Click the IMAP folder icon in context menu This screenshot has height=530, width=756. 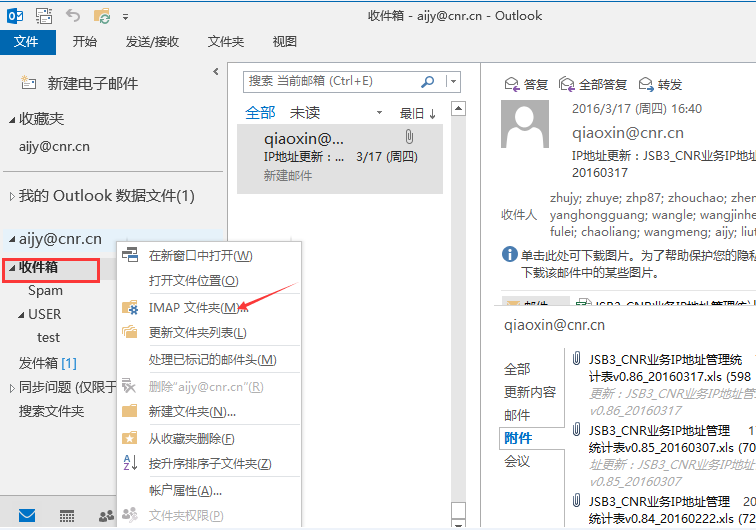130,307
